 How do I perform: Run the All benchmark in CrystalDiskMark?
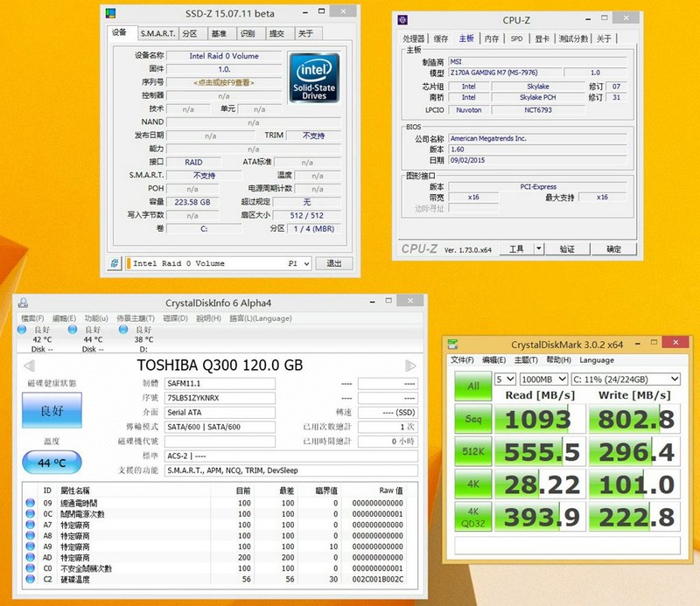click(471, 387)
